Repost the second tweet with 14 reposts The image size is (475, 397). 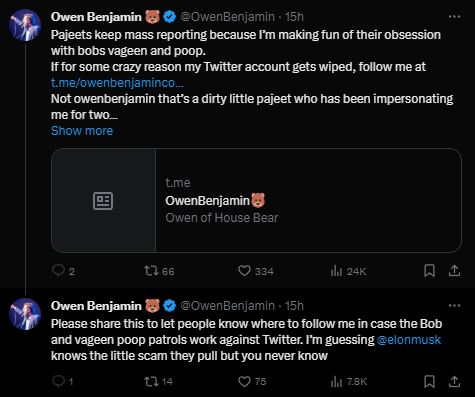click(x=158, y=381)
